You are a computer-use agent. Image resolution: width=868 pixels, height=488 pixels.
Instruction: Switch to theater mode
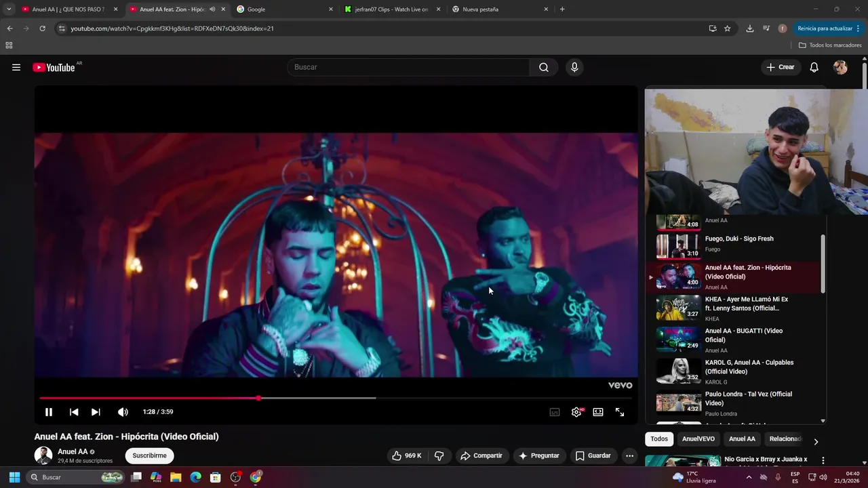click(598, 412)
